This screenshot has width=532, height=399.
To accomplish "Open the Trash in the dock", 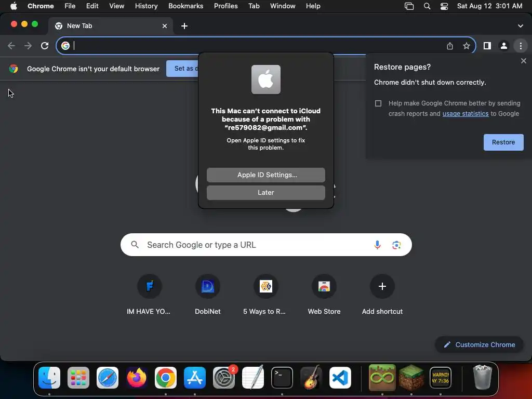I will pos(482,378).
